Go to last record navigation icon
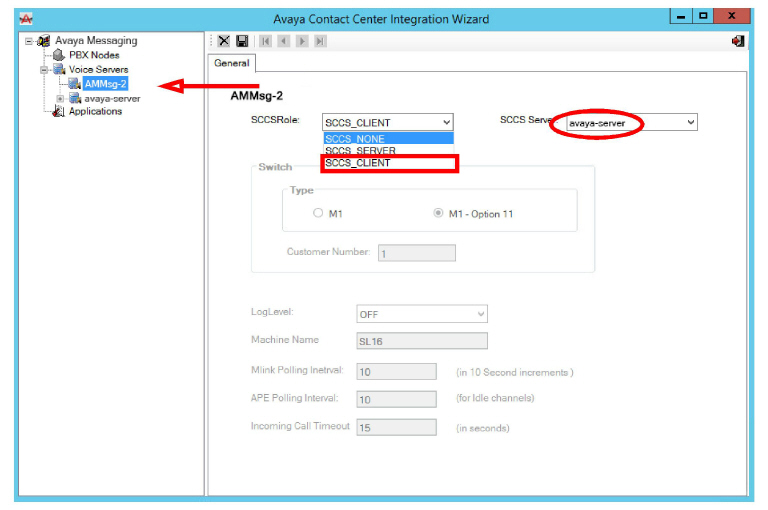Image resolution: width=768 pixels, height=510 pixels. pyautogui.click(x=320, y=41)
